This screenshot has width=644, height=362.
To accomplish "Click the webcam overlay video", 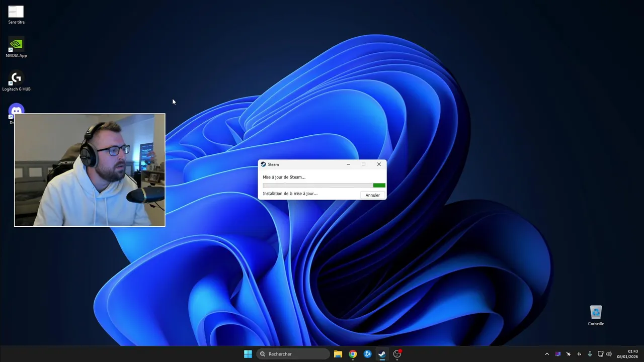I will coord(90,170).
